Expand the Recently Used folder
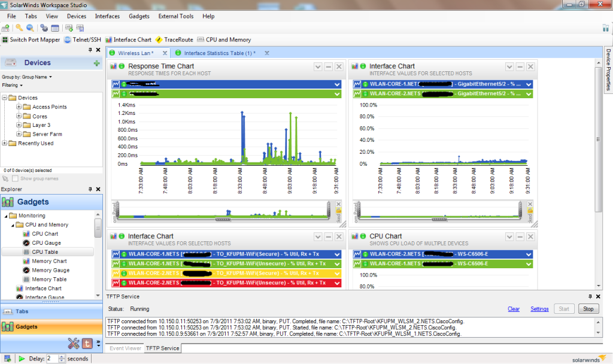Screen dimensions: 613x364 coord(4,143)
